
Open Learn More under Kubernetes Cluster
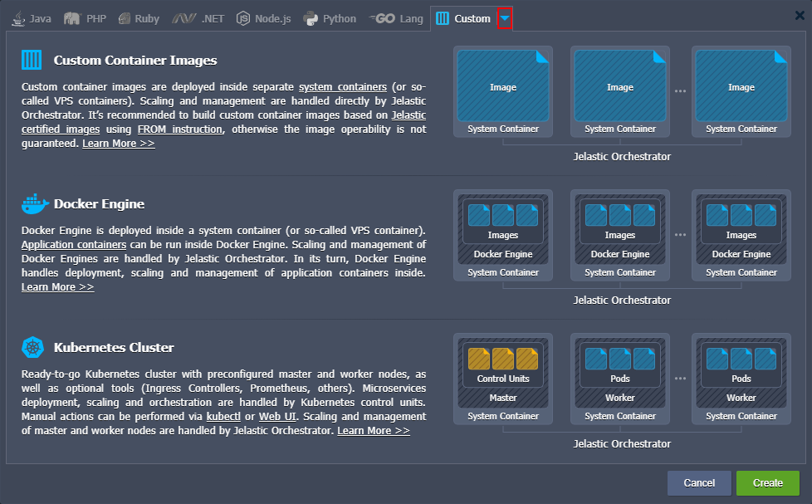click(x=374, y=430)
